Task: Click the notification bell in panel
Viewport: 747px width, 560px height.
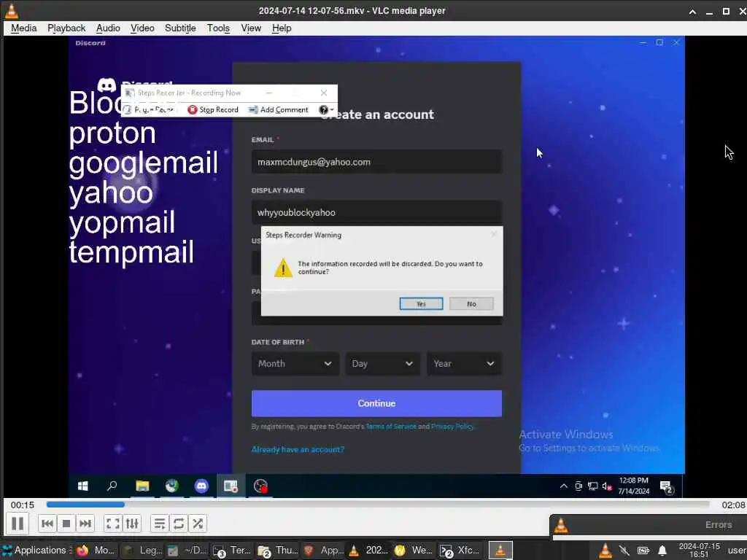Action: (x=662, y=551)
